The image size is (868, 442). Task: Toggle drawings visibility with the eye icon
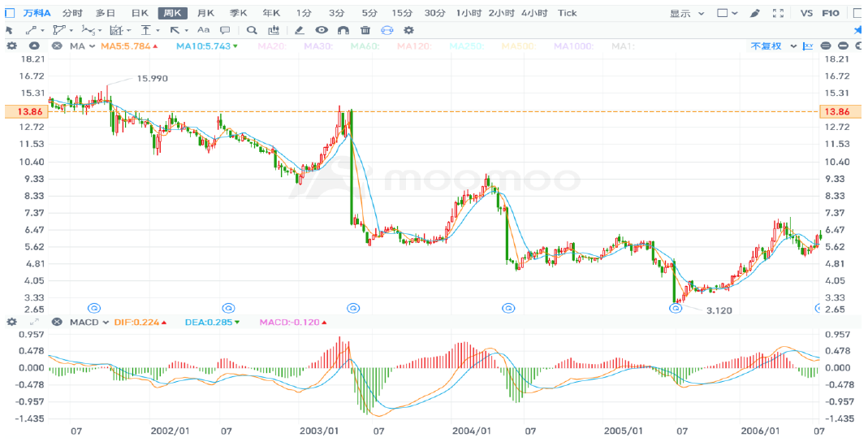click(x=322, y=30)
